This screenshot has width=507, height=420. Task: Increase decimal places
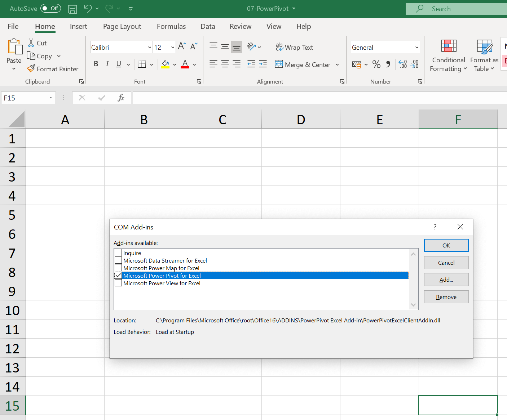coord(403,64)
